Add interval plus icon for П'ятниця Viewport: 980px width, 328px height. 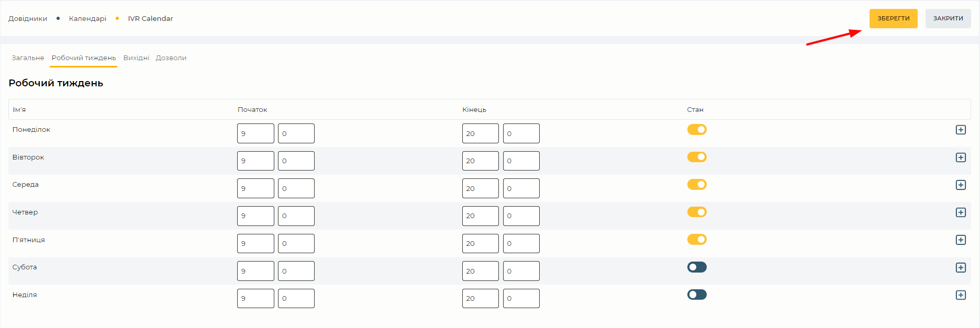point(961,240)
